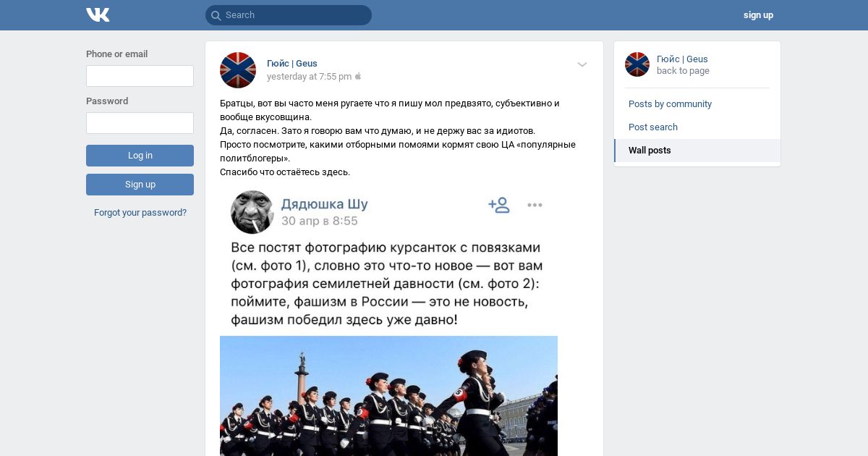868x456 pixels.
Task: Click the three-dots icon in embedded post
Action: (535, 205)
